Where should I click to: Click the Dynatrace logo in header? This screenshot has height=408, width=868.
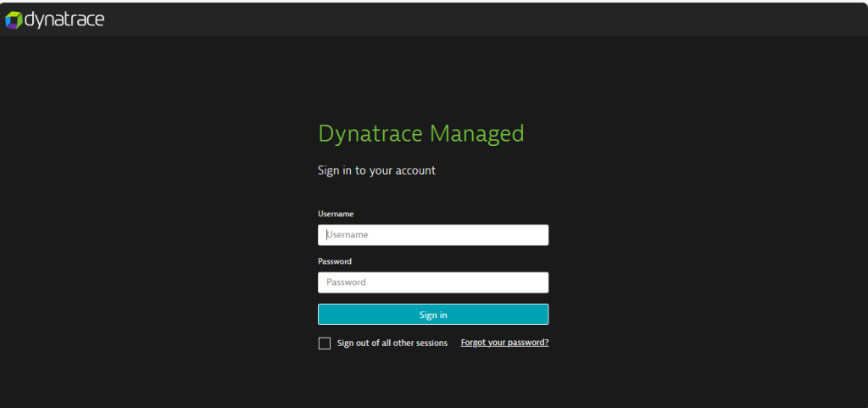(x=54, y=20)
